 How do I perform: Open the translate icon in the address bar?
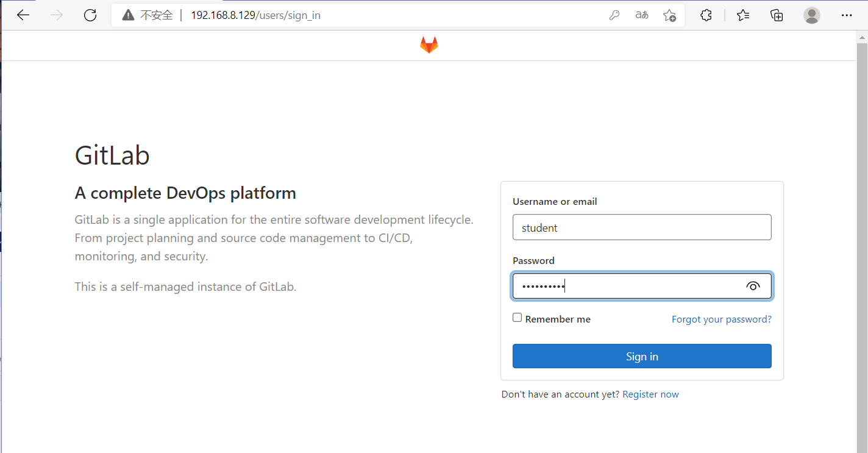(642, 15)
